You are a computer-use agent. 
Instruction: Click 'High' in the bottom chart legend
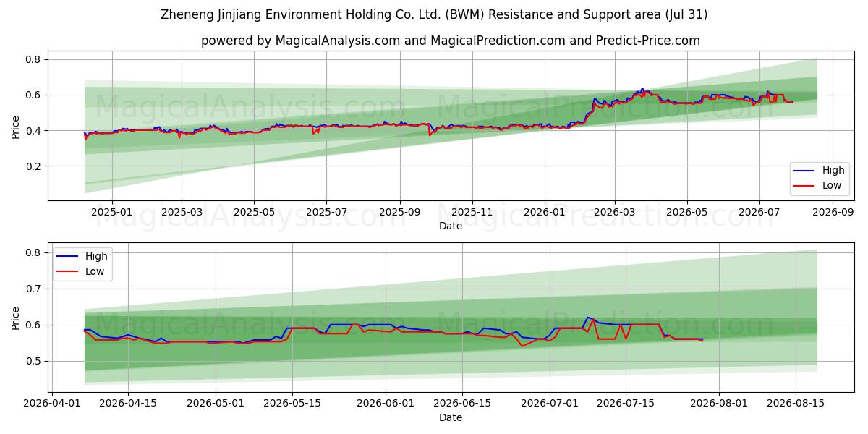[95, 256]
